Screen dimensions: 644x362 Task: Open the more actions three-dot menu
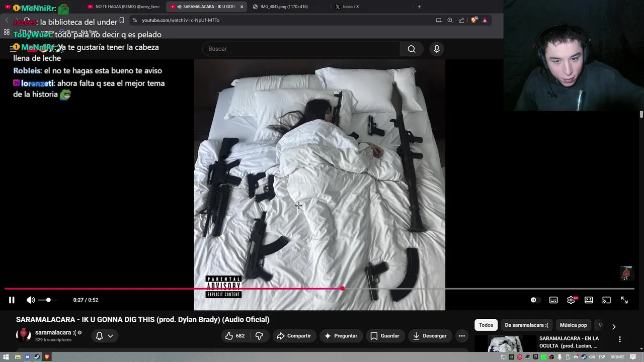(462, 336)
